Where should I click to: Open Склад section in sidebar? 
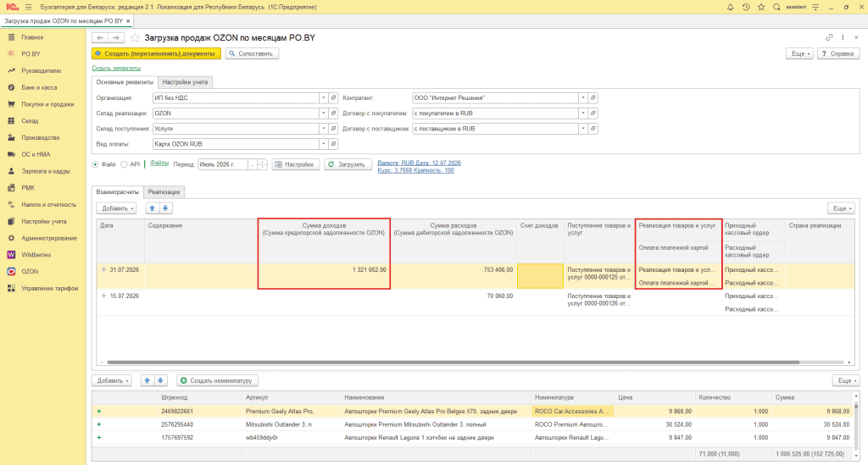30,120
